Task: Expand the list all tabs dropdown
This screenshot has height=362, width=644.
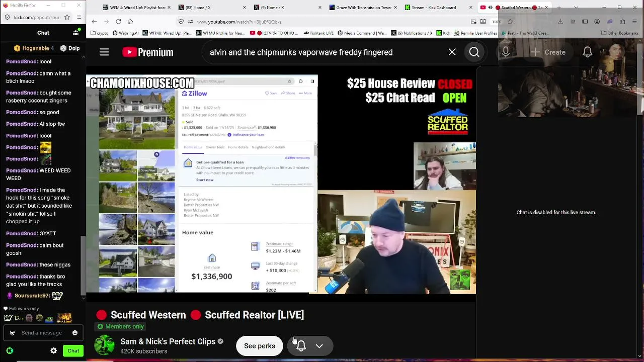Action: click(x=575, y=8)
